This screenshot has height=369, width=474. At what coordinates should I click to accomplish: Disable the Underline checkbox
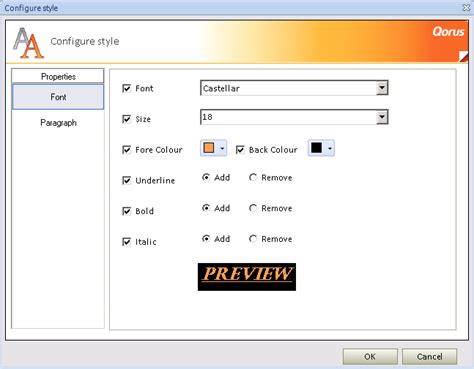[x=127, y=180]
